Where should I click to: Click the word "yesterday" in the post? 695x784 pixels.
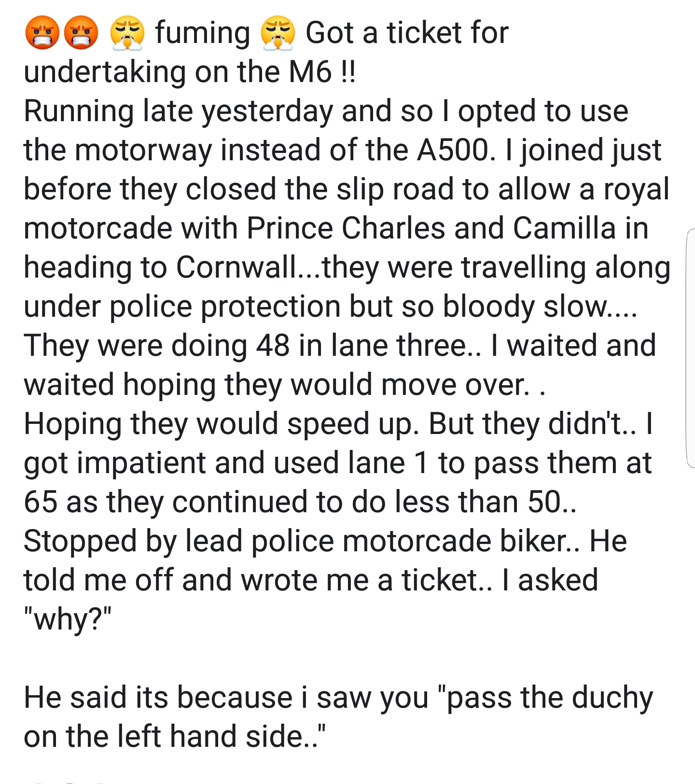[267, 112]
